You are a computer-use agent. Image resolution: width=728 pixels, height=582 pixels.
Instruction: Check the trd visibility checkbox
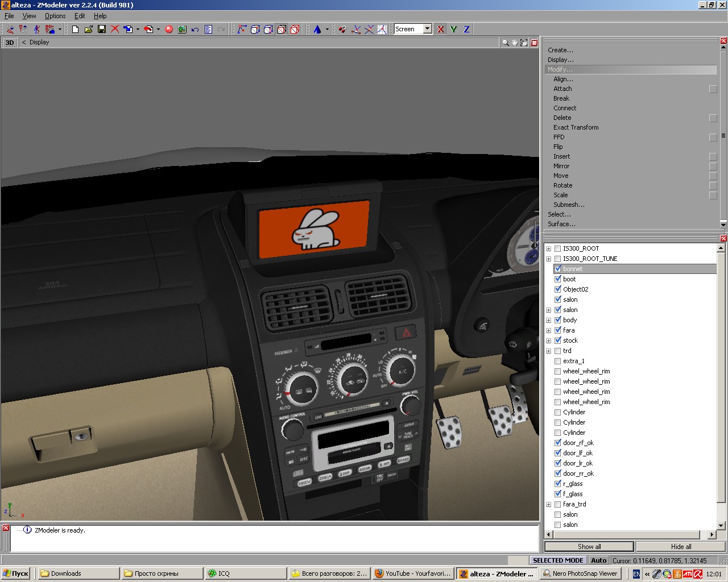(558, 351)
